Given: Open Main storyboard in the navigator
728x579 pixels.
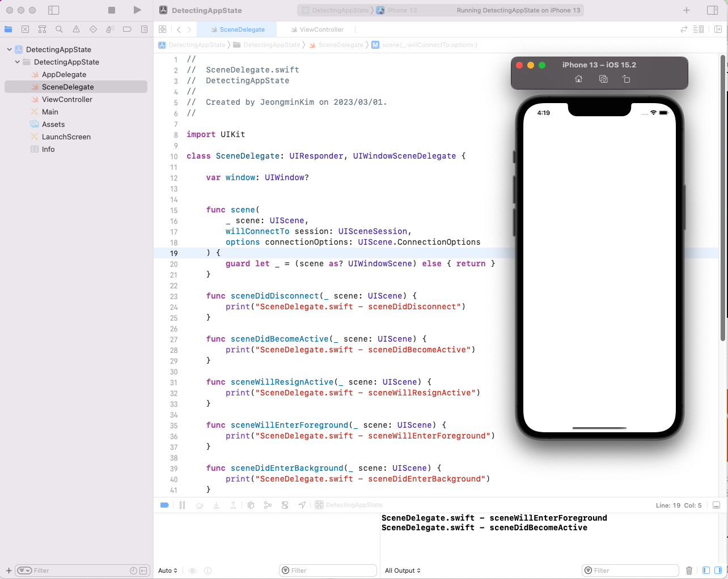Looking at the screenshot, I should point(50,112).
